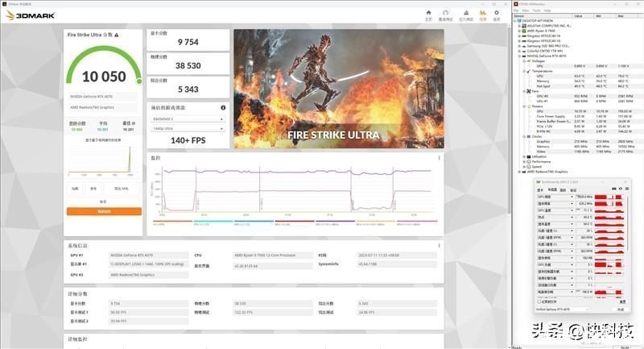This screenshot has height=349, width=644.
Task: Click the Value column header in HWMonitor
Action: pos(583,16)
